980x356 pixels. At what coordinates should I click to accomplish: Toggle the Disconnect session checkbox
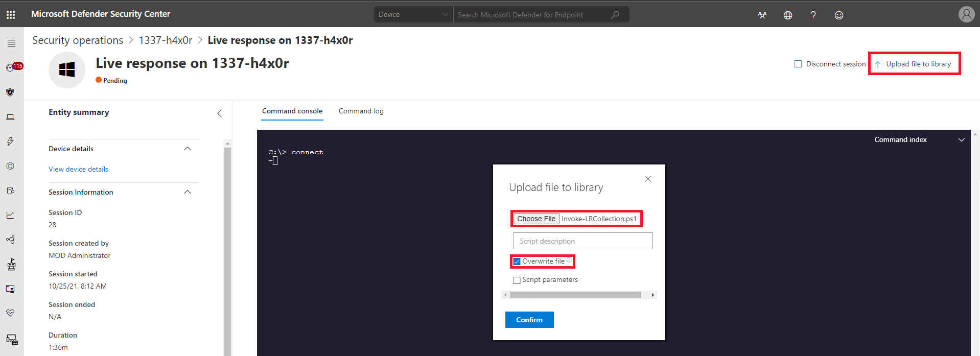pyautogui.click(x=798, y=64)
